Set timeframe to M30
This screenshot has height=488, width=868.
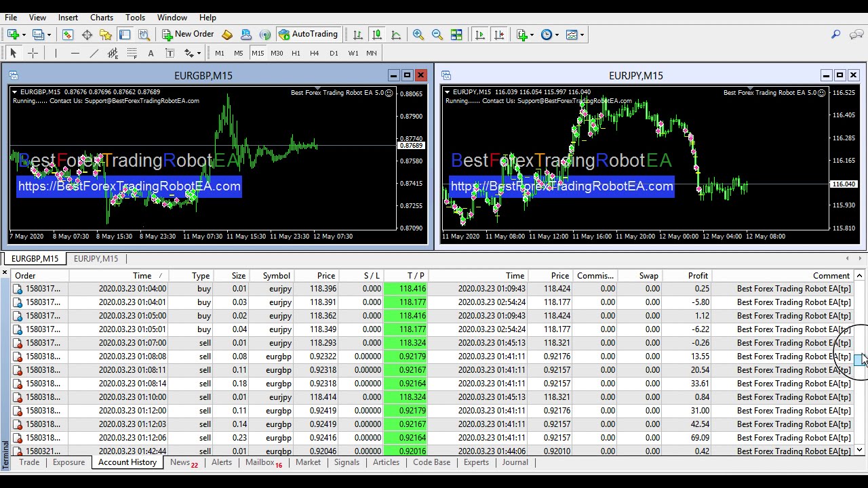[277, 53]
